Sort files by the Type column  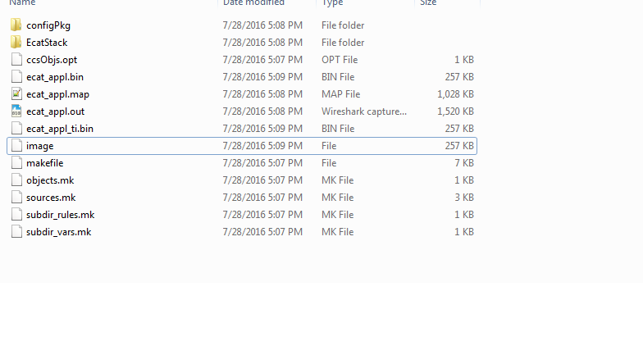point(332,3)
